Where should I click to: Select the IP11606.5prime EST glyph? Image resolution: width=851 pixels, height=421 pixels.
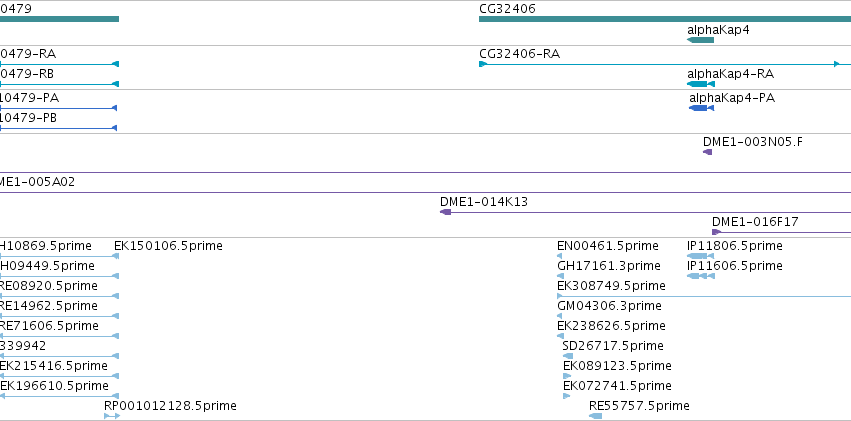click(x=701, y=276)
